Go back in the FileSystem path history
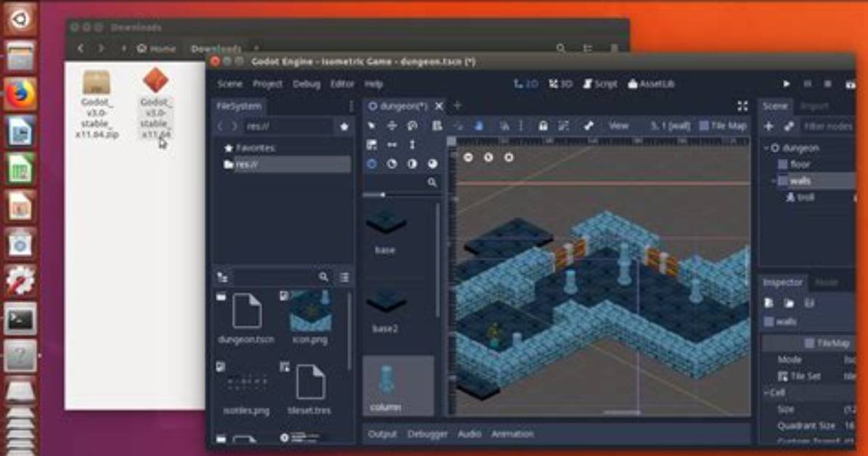This screenshot has width=868, height=456. click(x=220, y=126)
